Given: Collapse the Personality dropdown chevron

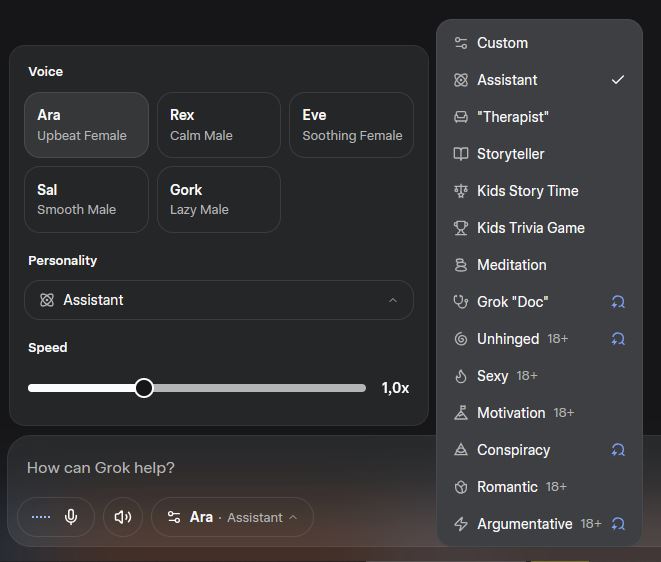Looking at the screenshot, I should (x=393, y=300).
